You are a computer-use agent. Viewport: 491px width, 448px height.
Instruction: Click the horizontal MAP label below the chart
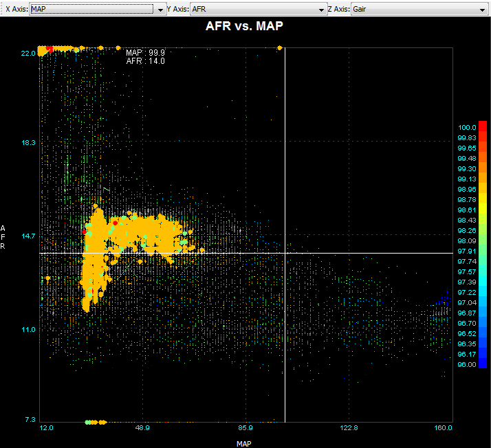click(245, 443)
